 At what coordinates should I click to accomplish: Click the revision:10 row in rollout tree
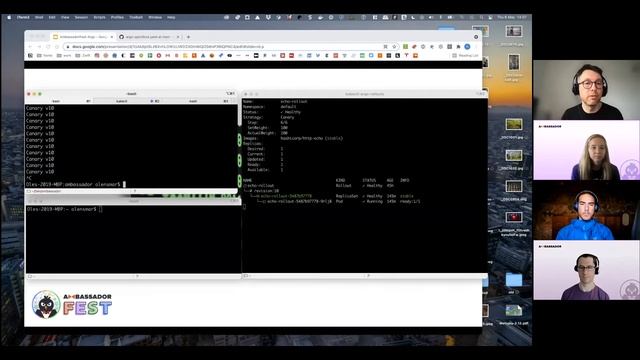(x=262, y=191)
